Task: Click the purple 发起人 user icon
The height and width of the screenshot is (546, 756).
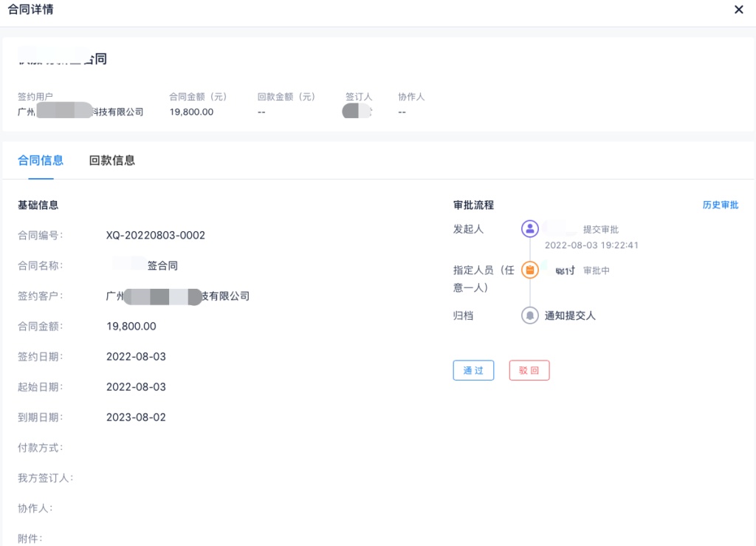Action: pyautogui.click(x=529, y=229)
